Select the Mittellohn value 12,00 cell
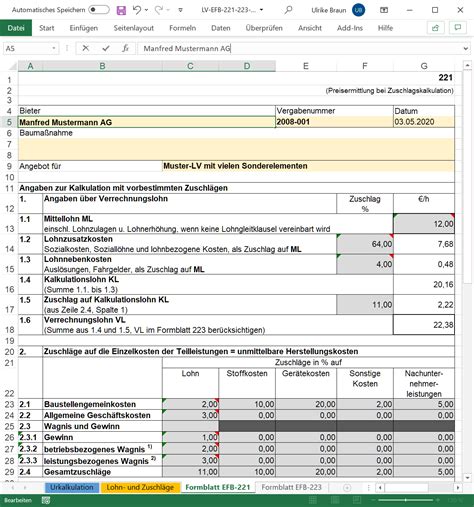The width and height of the screenshot is (474, 507). [424, 224]
